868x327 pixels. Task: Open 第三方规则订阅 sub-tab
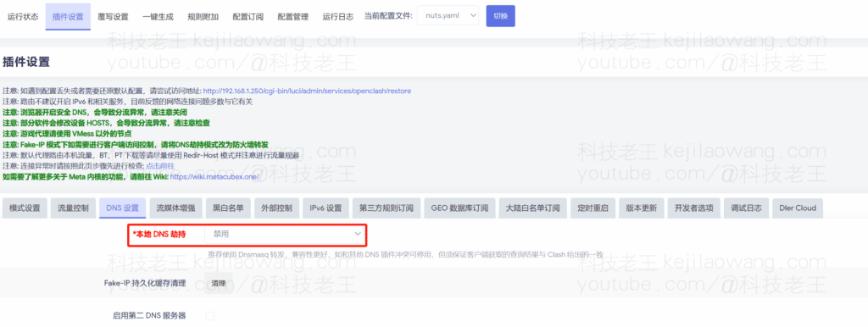pyautogui.click(x=387, y=208)
